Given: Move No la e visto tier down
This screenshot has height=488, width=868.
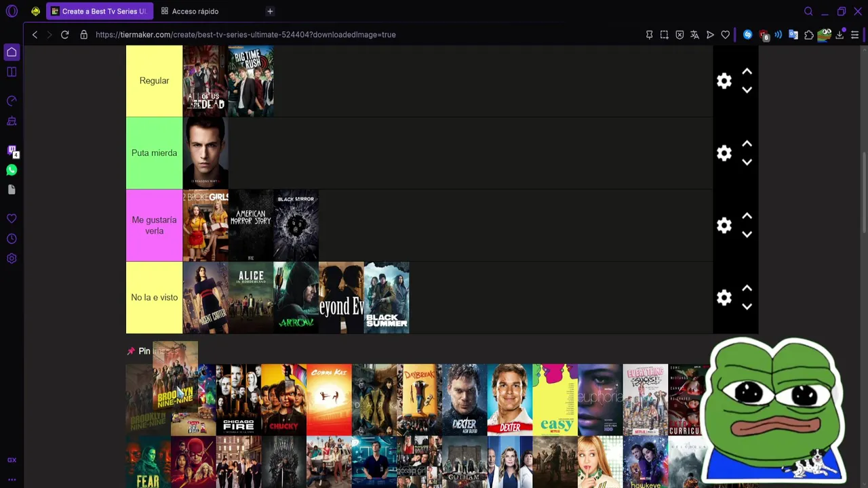Looking at the screenshot, I should [747, 306].
